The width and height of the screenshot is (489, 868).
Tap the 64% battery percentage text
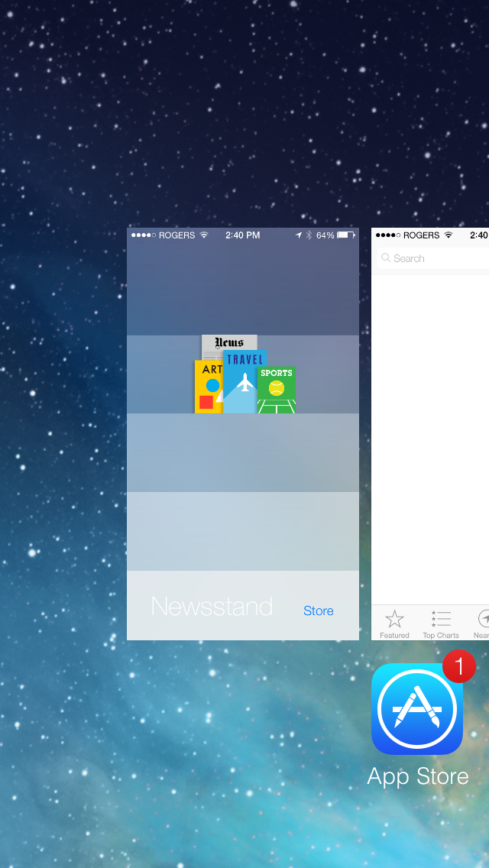tap(325, 235)
